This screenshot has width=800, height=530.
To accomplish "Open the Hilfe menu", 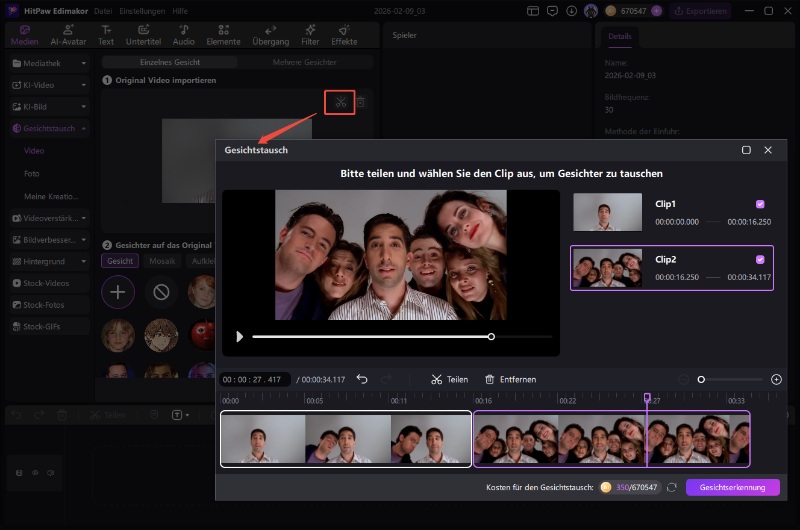I will [x=180, y=11].
